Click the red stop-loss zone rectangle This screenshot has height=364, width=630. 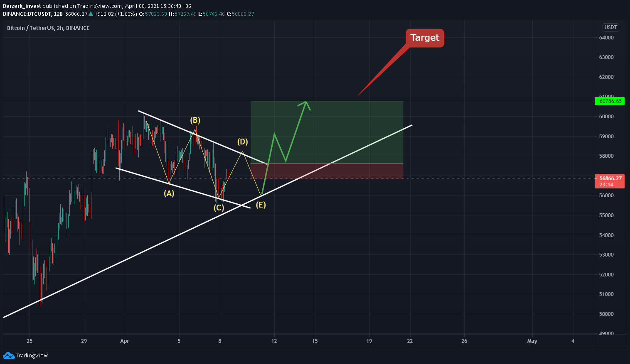(x=327, y=171)
